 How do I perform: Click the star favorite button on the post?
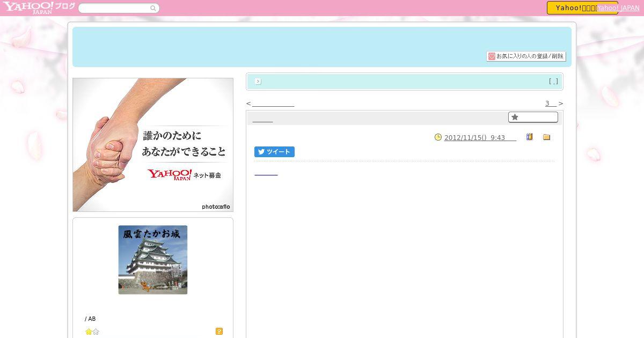click(533, 117)
